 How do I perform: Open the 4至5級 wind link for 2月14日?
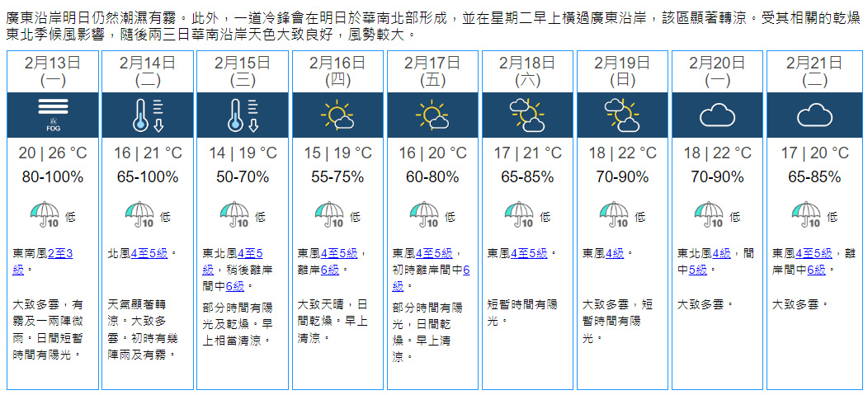point(152,253)
